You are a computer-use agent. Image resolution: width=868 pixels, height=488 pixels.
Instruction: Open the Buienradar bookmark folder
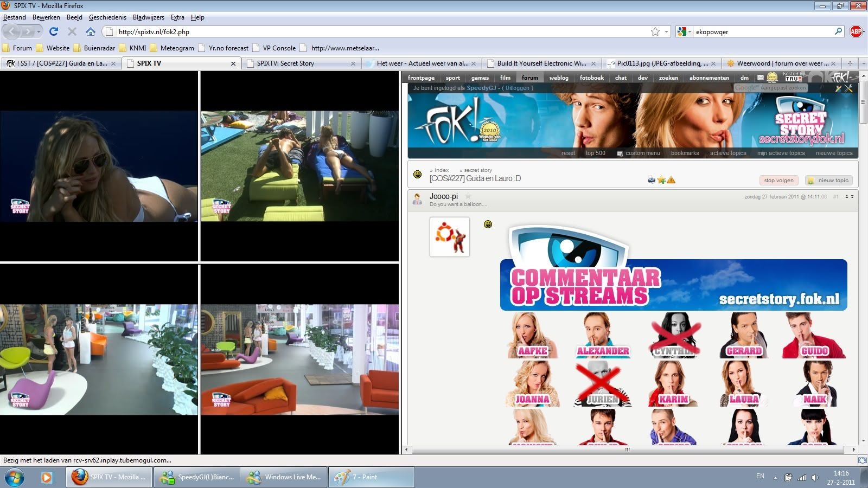(x=94, y=48)
